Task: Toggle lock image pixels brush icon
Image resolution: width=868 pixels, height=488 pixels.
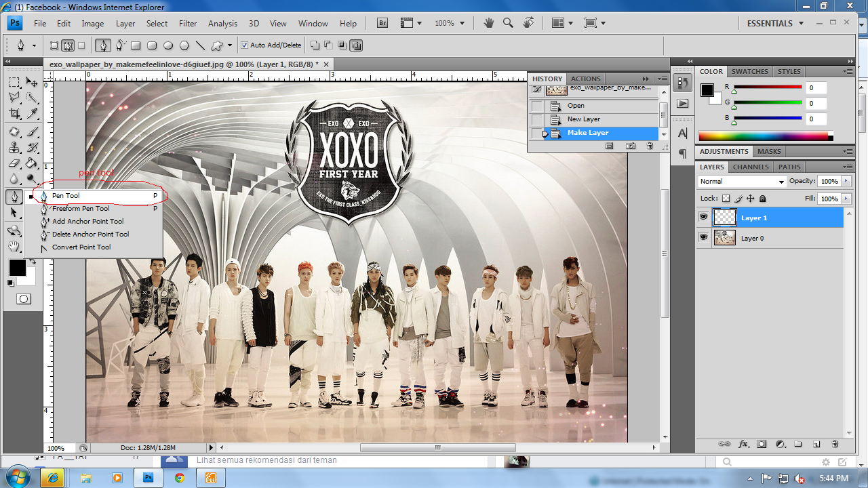Action: pos(738,199)
